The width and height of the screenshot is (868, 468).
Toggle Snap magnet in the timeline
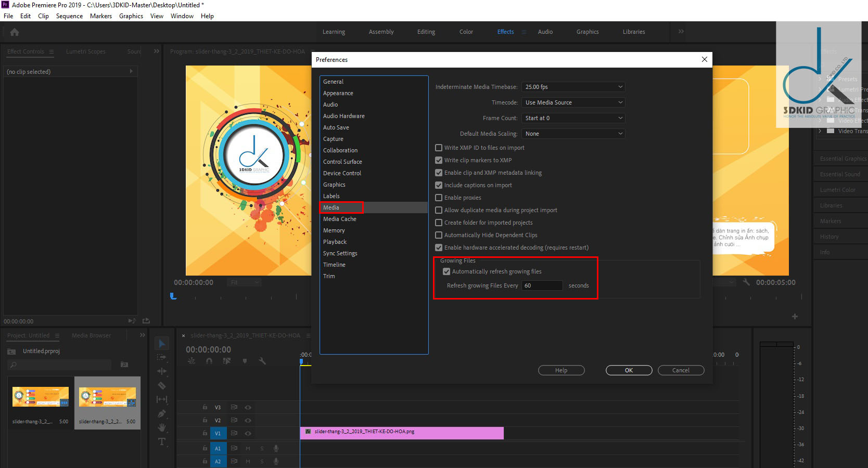[209, 360]
